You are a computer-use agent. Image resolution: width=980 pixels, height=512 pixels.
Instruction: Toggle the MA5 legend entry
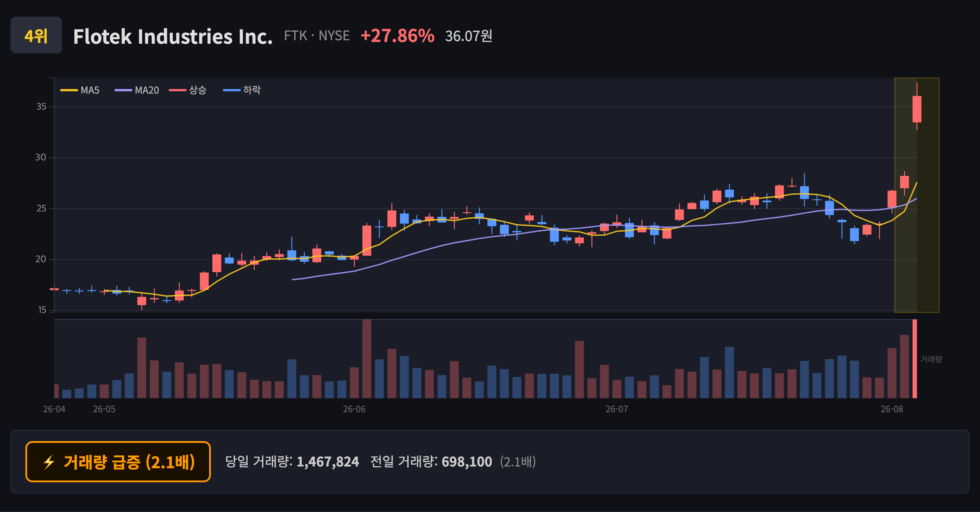coord(80,90)
